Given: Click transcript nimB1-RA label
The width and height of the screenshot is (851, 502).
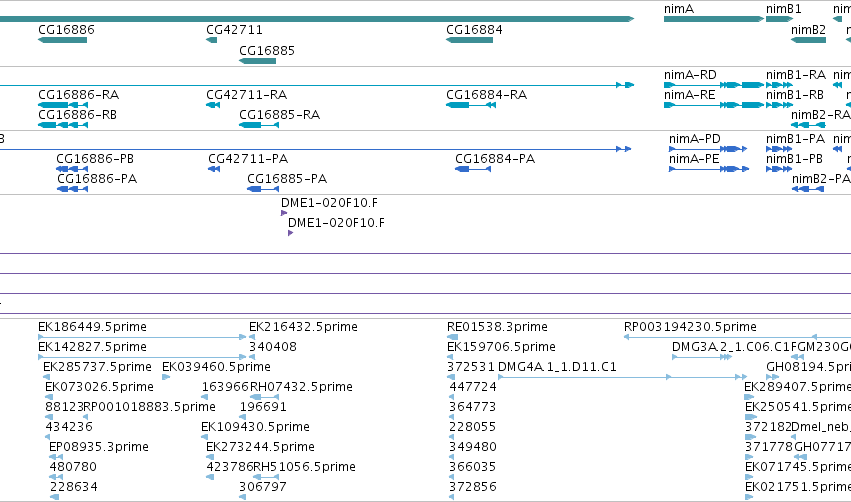Looking at the screenshot, I should point(796,75).
